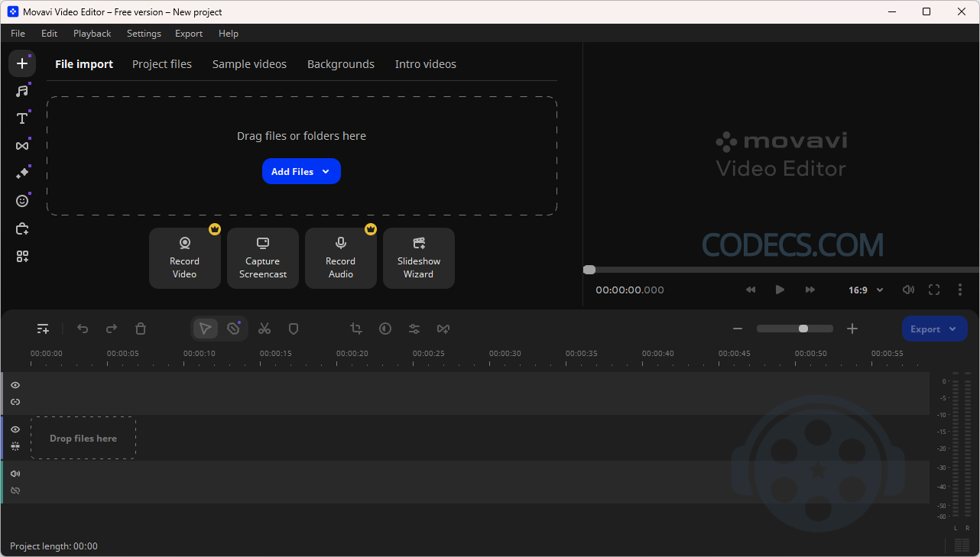Screen dimensions: 980x557
Task: Open the File menu
Action: coord(18,34)
